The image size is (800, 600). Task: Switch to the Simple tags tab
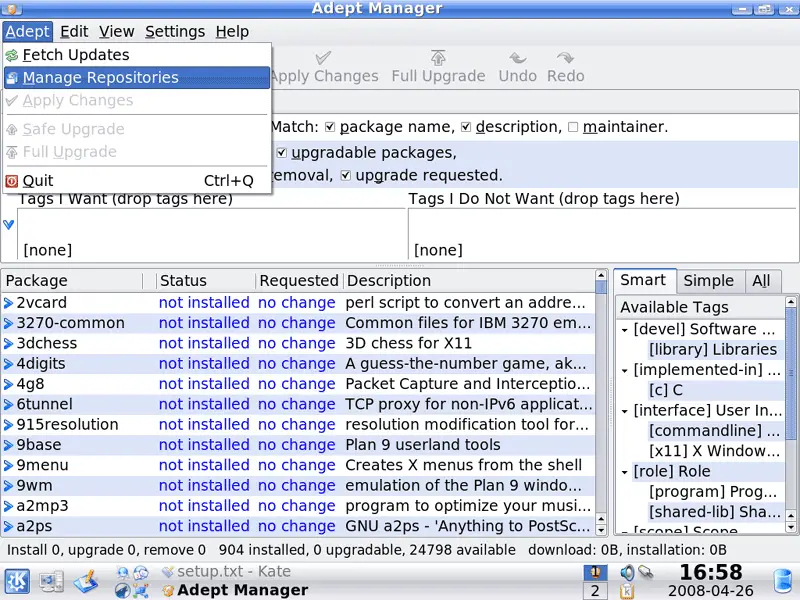click(709, 281)
